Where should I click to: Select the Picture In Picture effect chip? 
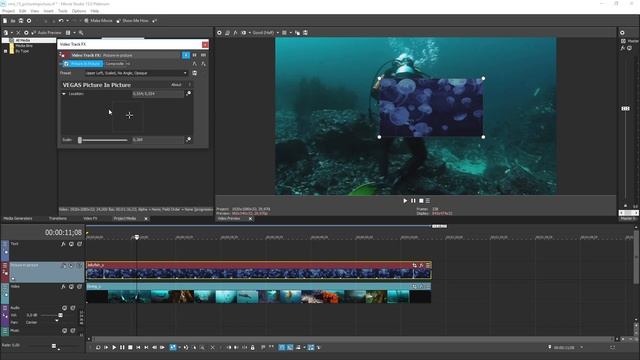pyautogui.click(x=82, y=64)
